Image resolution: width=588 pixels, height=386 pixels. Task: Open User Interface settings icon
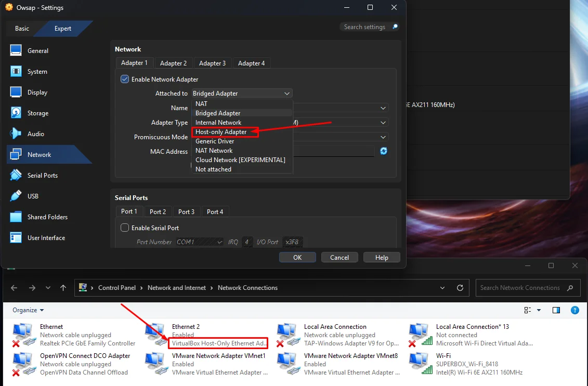16,237
